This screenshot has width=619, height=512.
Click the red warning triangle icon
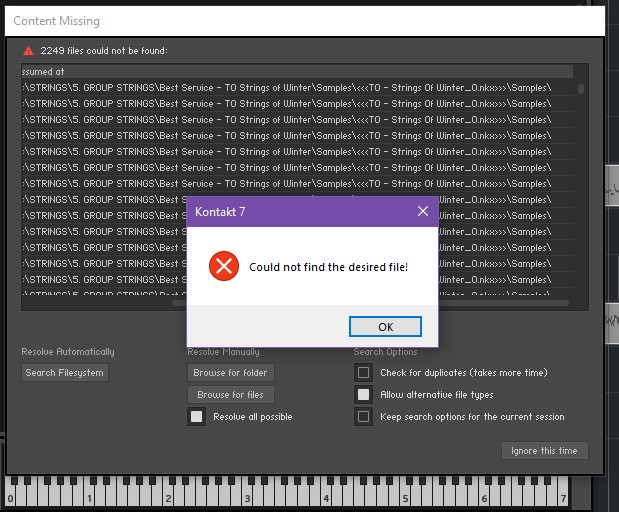click(28, 51)
